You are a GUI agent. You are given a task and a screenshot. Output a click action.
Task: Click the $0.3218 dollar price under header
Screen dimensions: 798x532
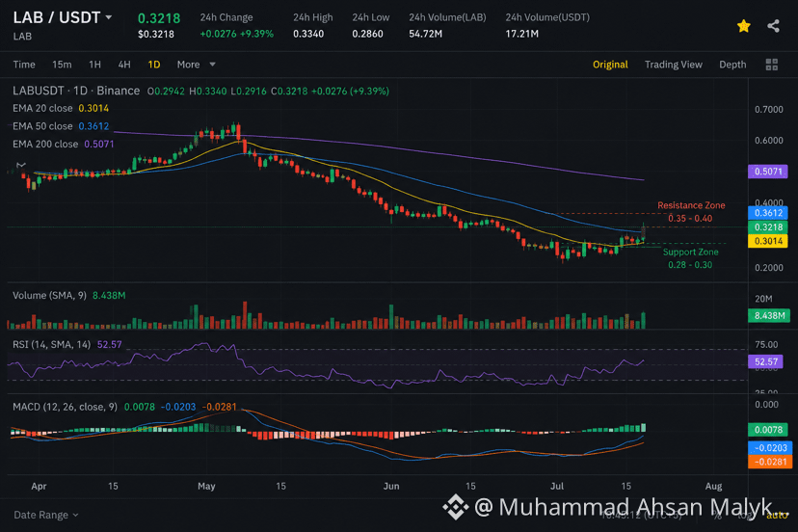pyautogui.click(x=156, y=34)
